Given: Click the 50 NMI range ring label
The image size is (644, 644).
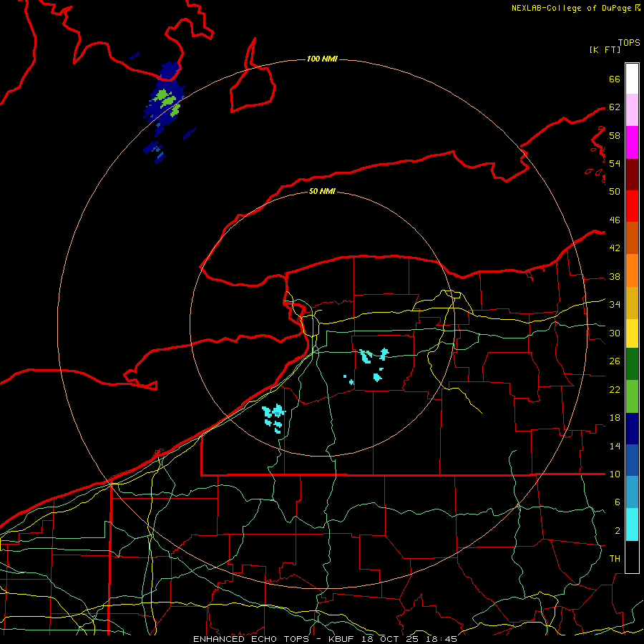Looking at the screenshot, I should [322, 191].
